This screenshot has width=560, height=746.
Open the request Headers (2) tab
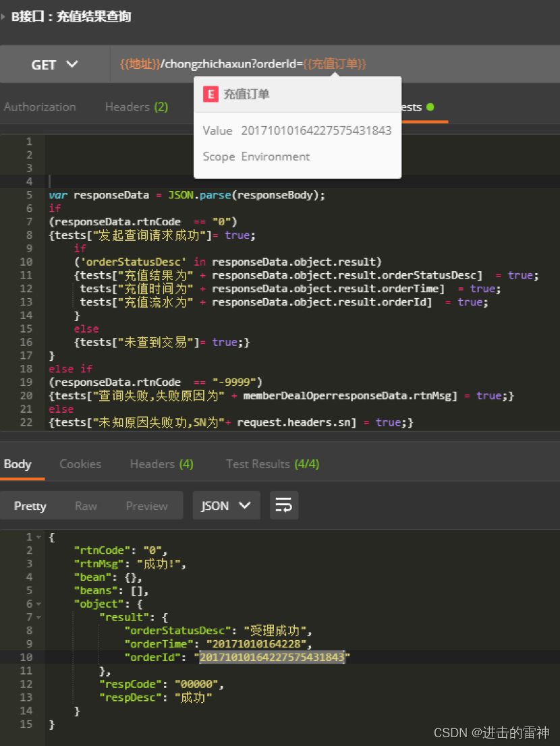[x=136, y=107]
